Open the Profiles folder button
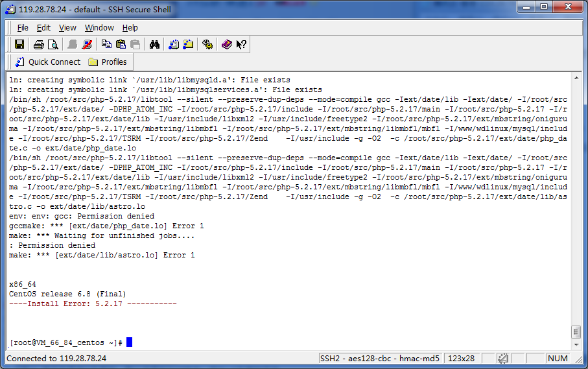 [x=108, y=62]
